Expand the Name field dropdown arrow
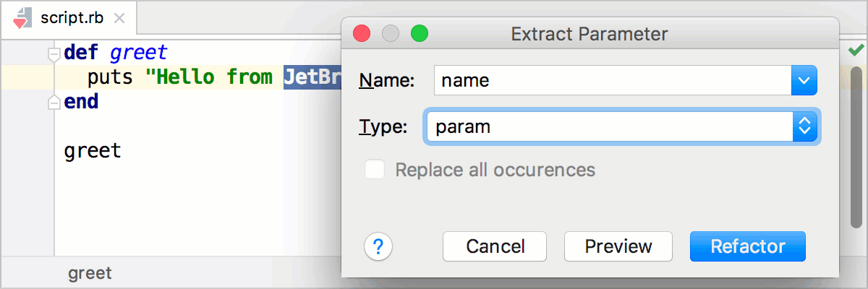The image size is (868, 289). pos(804,80)
